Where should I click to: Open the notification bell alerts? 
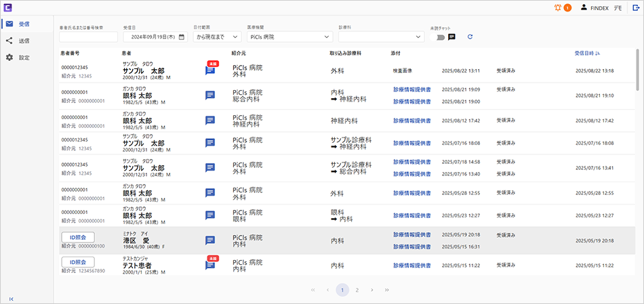557,8
